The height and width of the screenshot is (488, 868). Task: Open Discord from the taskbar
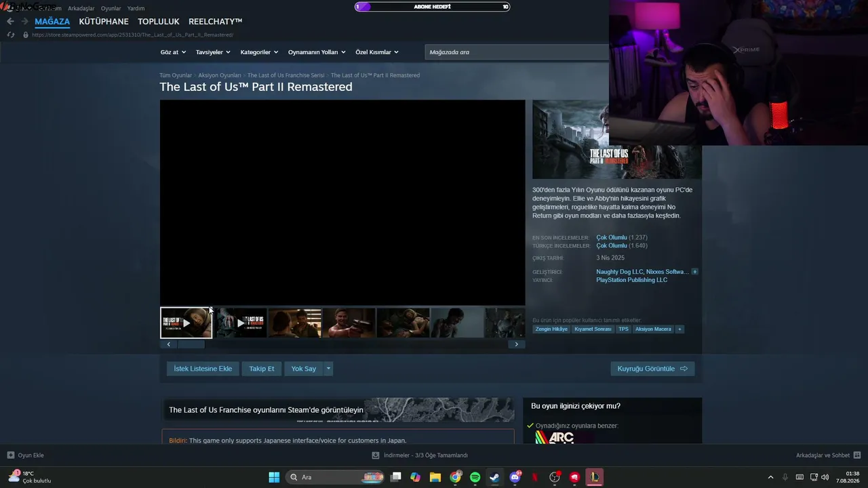pyautogui.click(x=515, y=477)
